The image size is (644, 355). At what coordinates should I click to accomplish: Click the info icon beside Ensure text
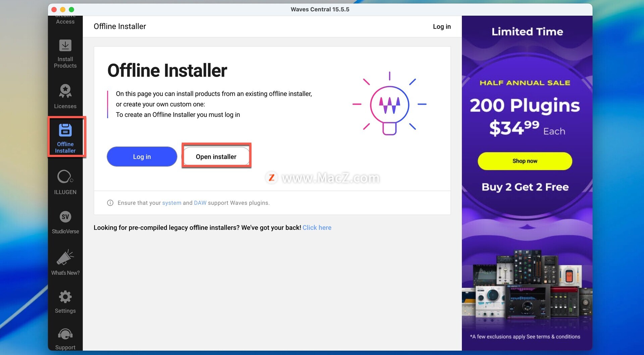[x=110, y=203]
